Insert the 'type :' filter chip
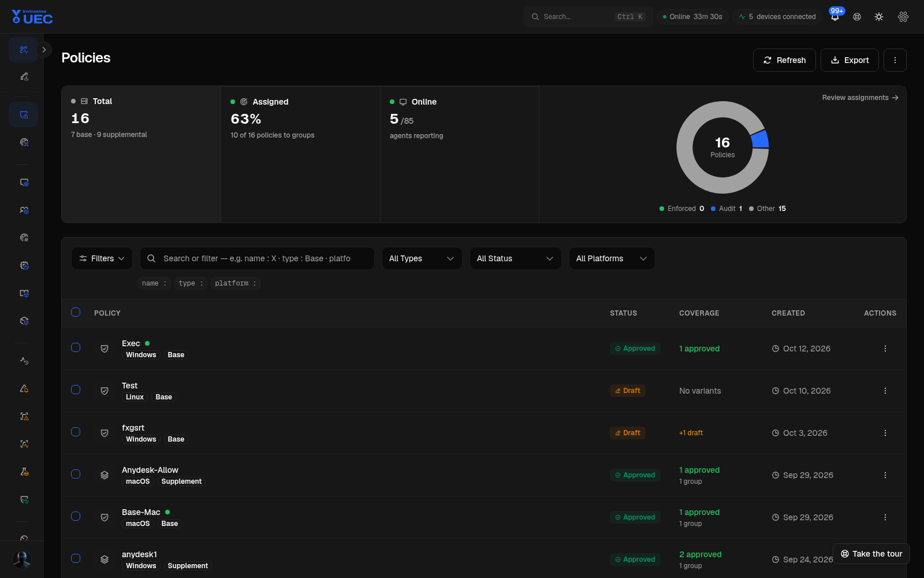 (x=191, y=283)
